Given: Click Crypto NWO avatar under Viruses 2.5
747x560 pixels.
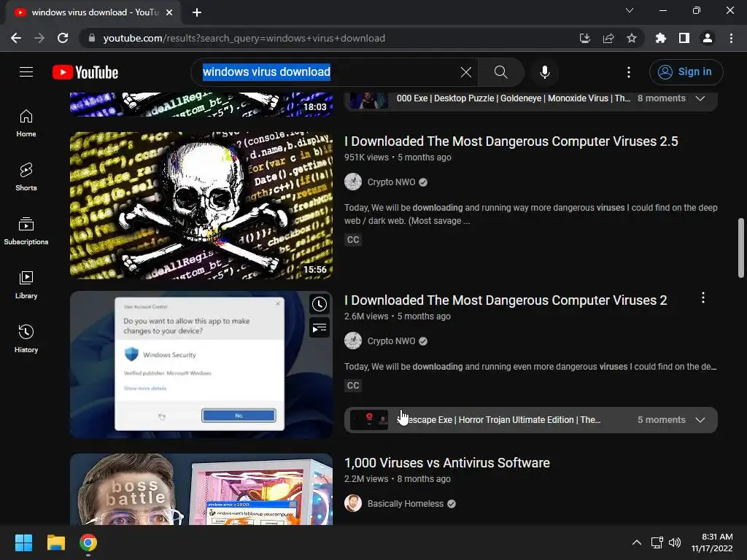Looking at the screenshot, I should (353, 182).
